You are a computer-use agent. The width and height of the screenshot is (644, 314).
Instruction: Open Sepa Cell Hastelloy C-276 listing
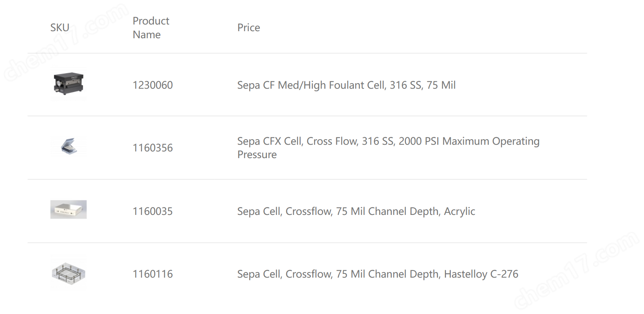click(x=377, y=274)
